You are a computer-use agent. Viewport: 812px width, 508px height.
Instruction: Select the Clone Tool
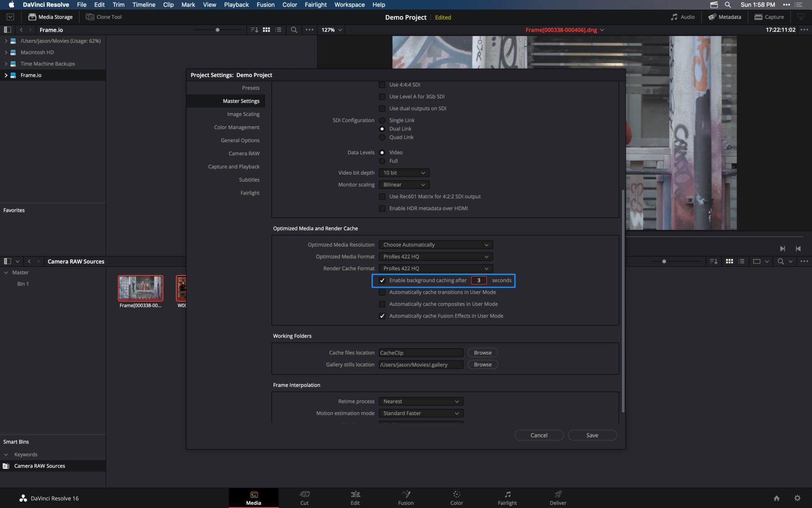103,17
